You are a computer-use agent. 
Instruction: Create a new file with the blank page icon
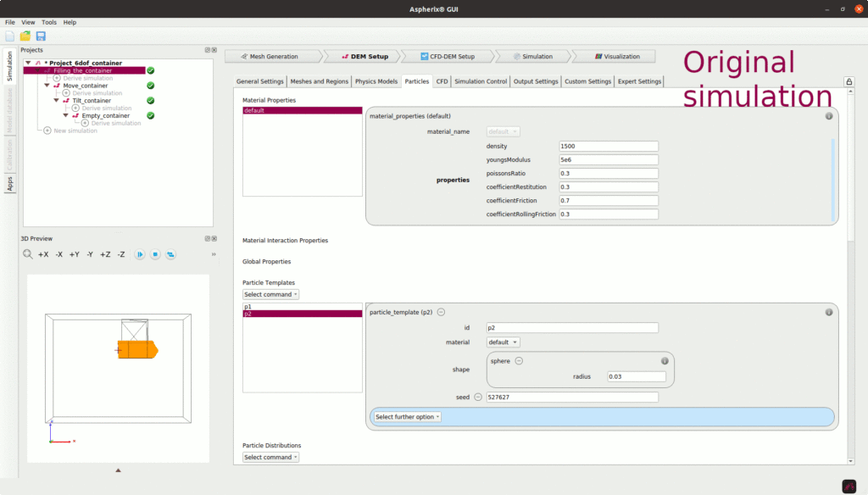[x=10, y=36]
